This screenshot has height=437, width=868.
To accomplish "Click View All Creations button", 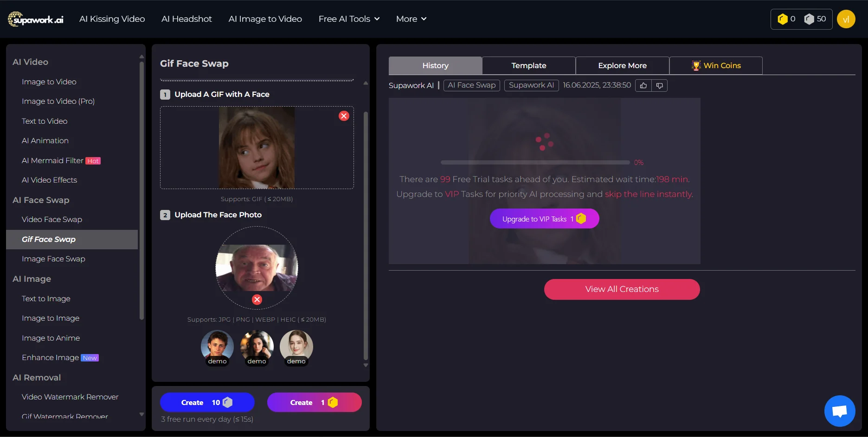I will point(622,289).
